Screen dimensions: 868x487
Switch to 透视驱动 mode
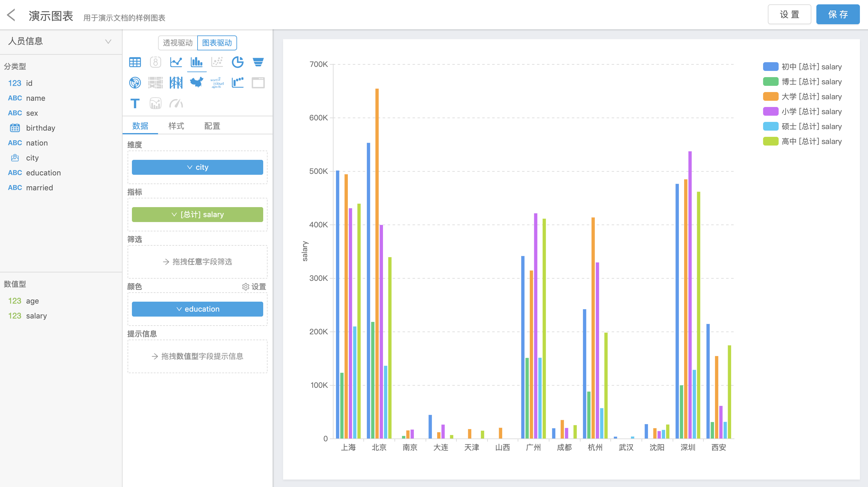click(x=178, y=43)
